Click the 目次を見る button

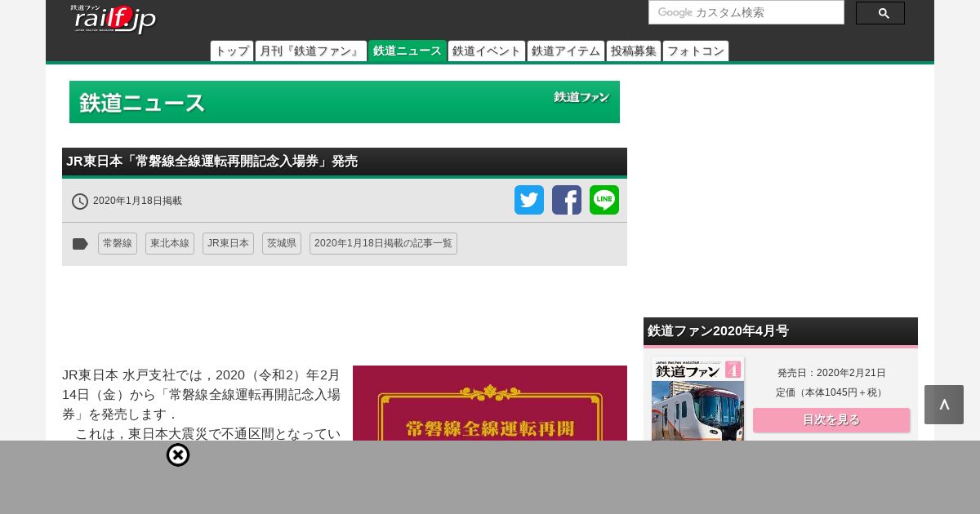tap(831, 420)
